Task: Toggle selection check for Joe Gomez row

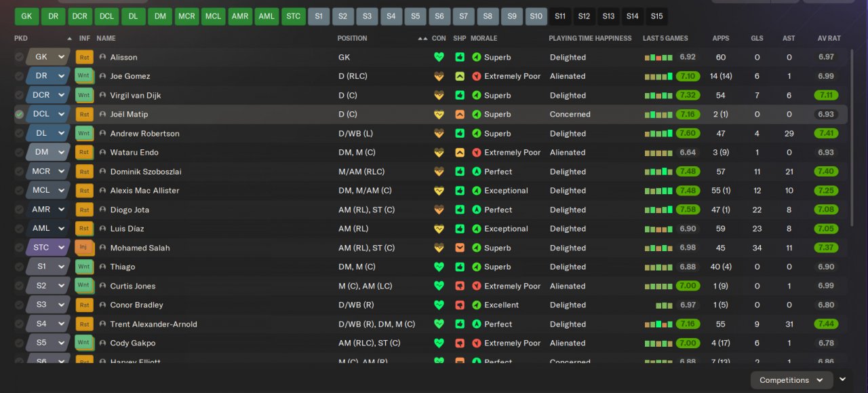Action: [x=19, y=76]
